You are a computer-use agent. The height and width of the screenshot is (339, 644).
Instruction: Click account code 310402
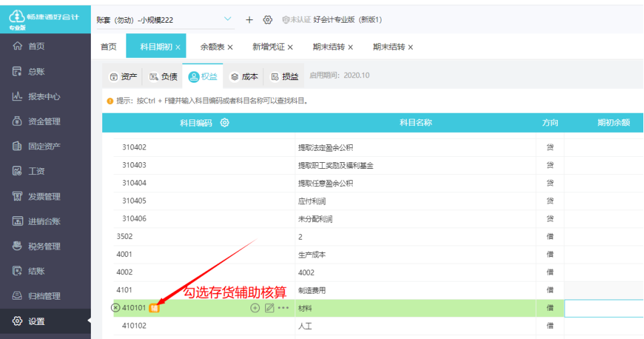coord(134,147)
